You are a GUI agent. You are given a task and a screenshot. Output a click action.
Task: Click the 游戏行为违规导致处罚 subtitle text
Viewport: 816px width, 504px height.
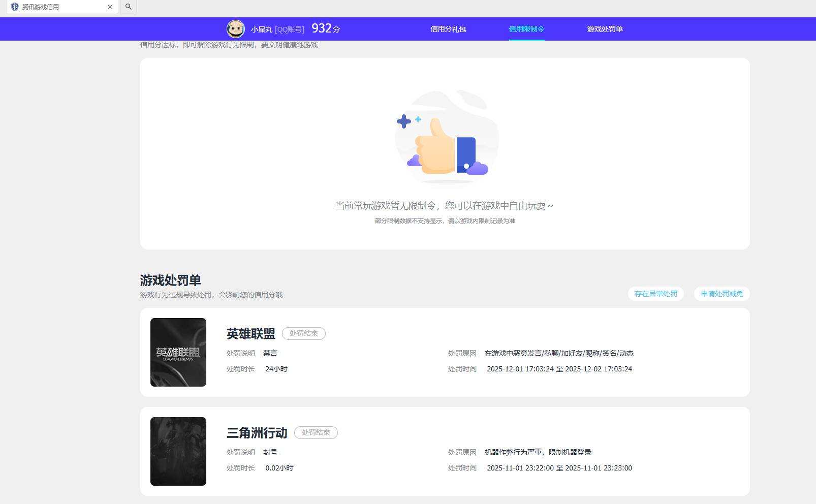(211, 295)
